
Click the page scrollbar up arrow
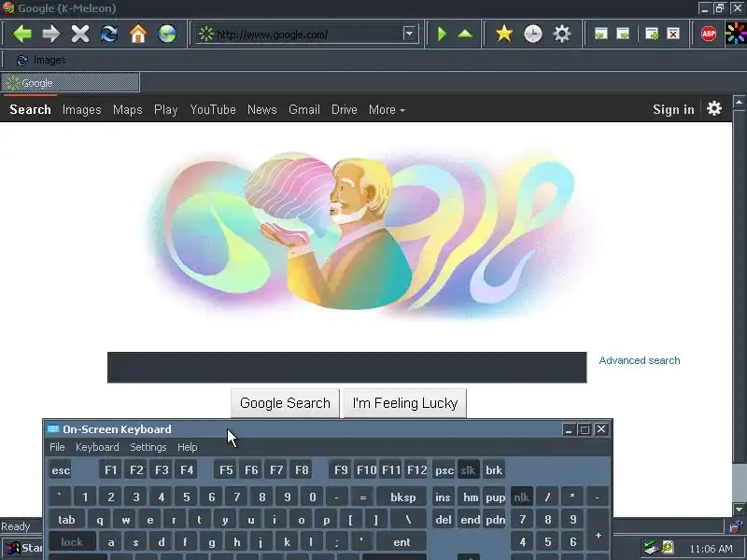(x=739, y=102)
